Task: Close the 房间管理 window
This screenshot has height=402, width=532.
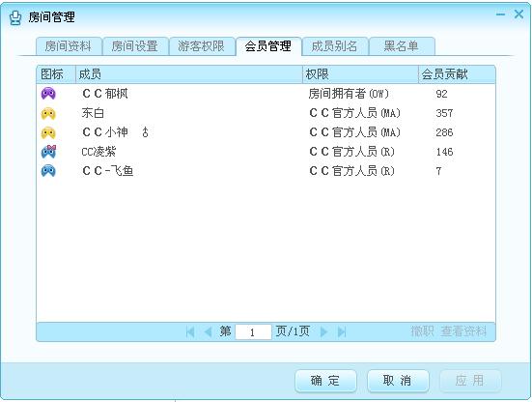Action: pos(518,14)
